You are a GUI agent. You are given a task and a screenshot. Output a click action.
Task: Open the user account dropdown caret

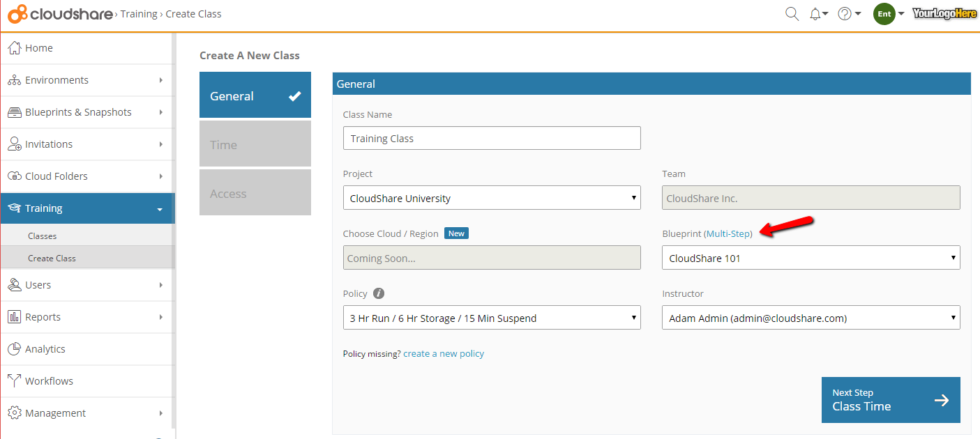pos(901,14)
